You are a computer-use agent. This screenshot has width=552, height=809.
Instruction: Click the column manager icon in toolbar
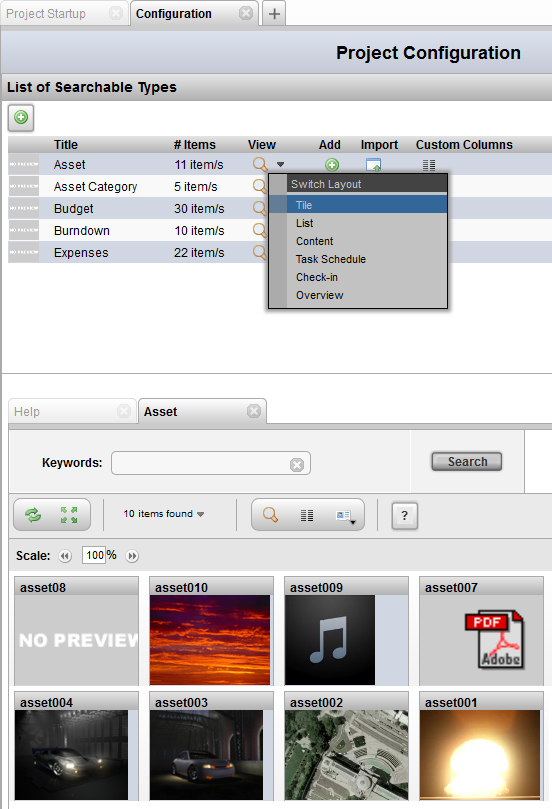click(x=307, y=515)
